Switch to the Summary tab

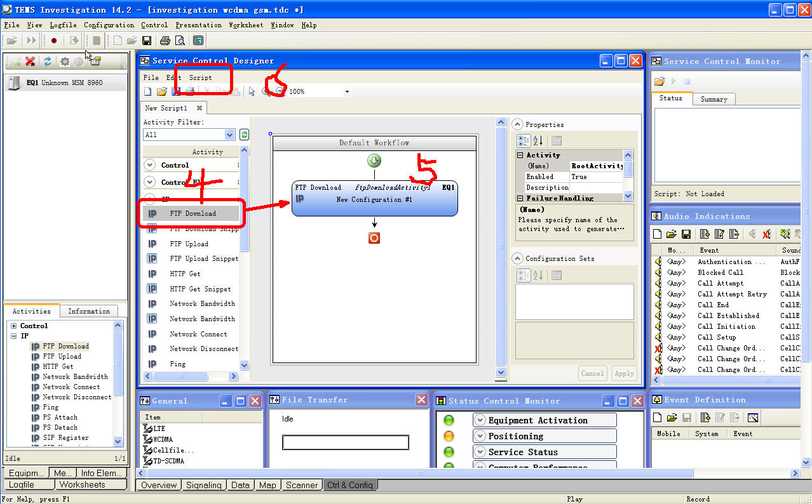tap(714, 99)
